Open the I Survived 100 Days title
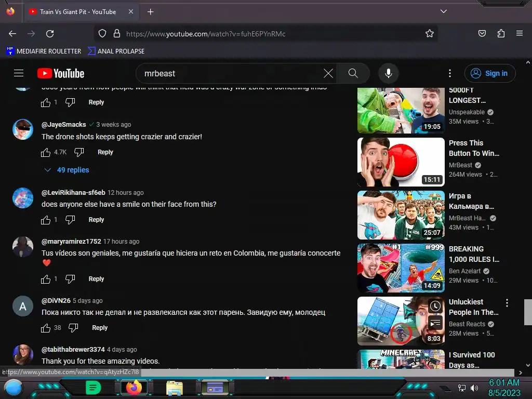Viewport: 532px width, 399px height. [472, 360]
